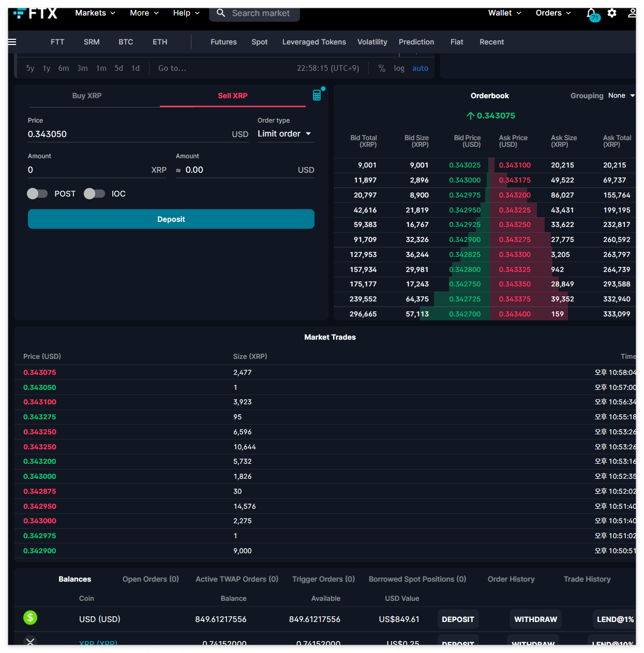Click the Go to... date button
Image resolution: width=644 pixels, height=653 pixels.
tap(172, 68)
